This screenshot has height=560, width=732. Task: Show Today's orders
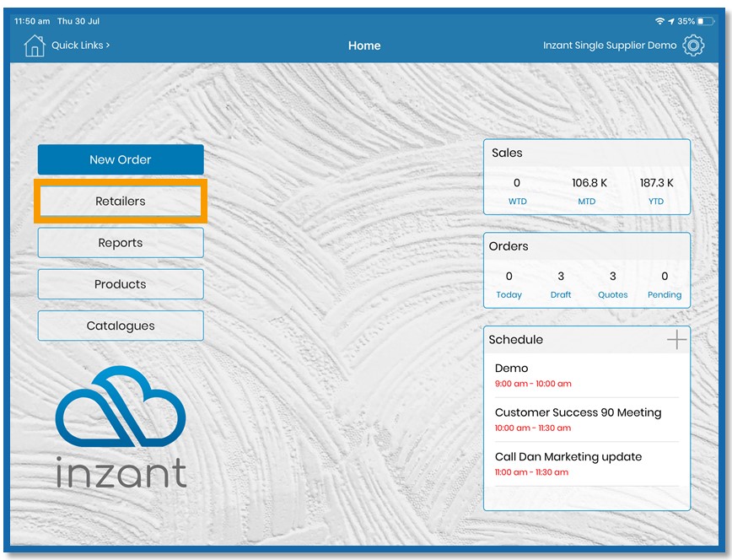click(509, 285)
